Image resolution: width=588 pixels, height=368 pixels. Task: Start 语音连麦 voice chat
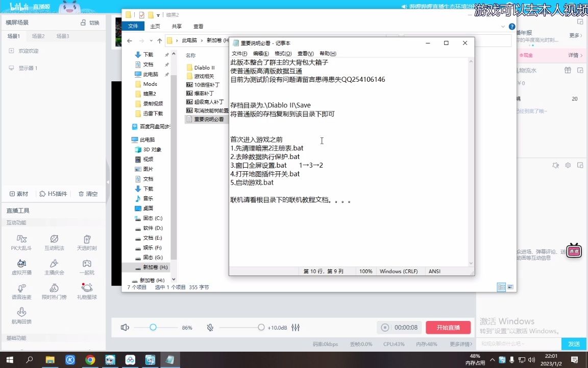(21, 291)
